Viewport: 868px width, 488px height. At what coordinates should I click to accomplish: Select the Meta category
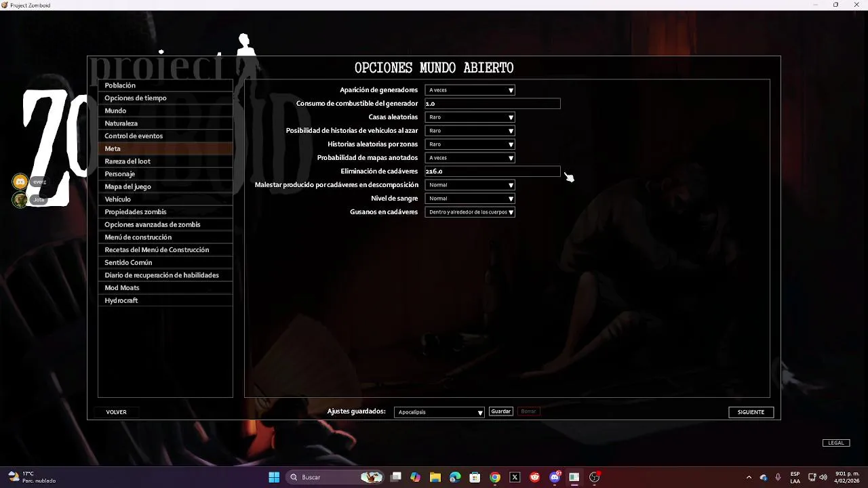[x=165, y=148]
